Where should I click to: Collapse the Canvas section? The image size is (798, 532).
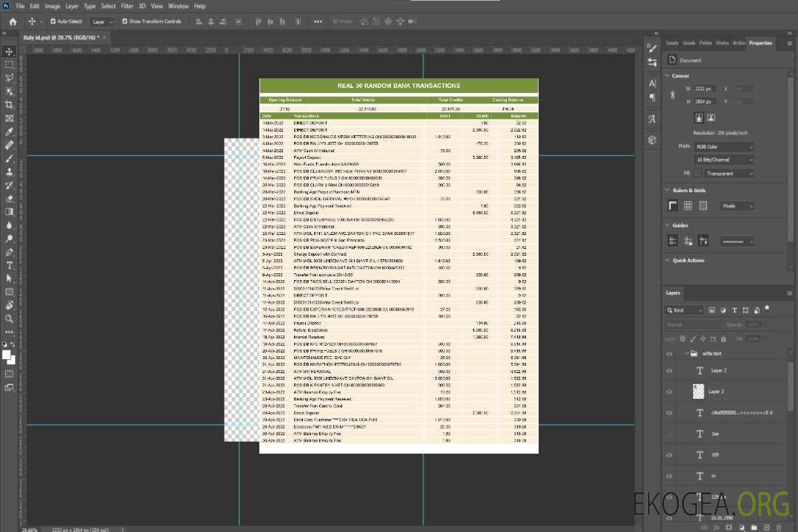click(x=667, y=75)
